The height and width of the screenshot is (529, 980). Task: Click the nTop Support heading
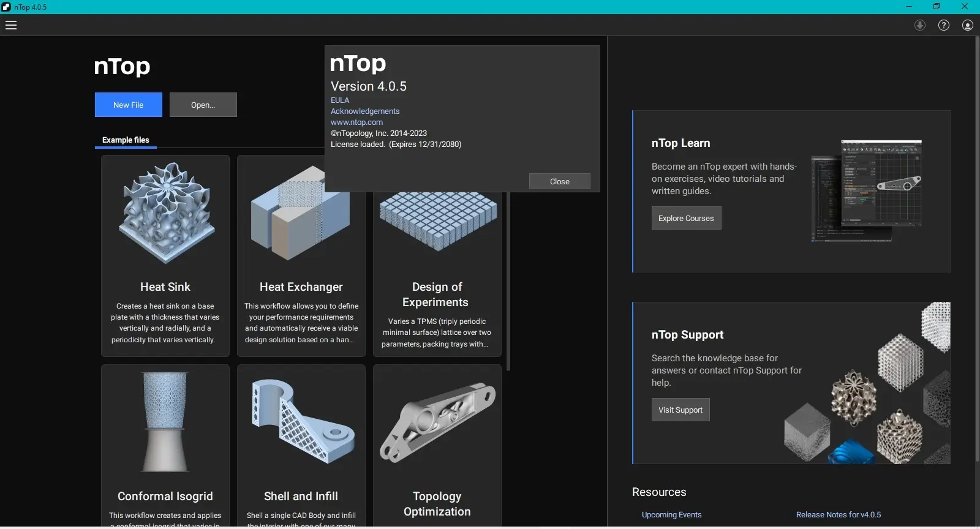tap(688, 335)
